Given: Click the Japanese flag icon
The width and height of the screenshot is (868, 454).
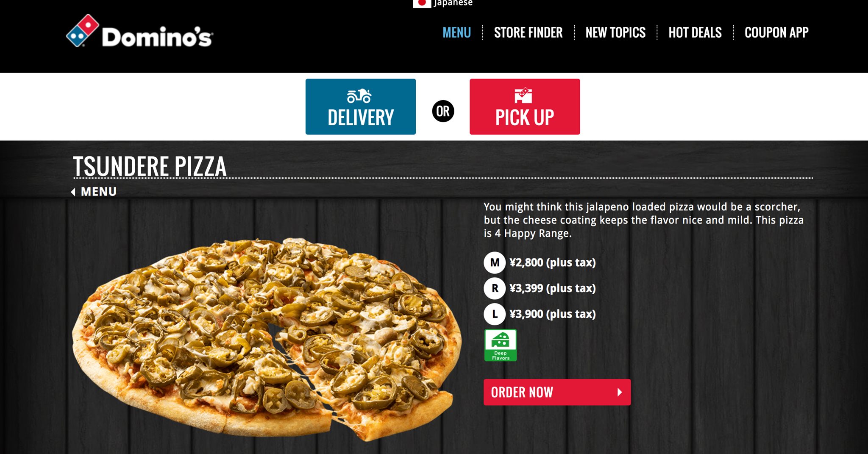Looking at the screenshot, I should (422, 3).
